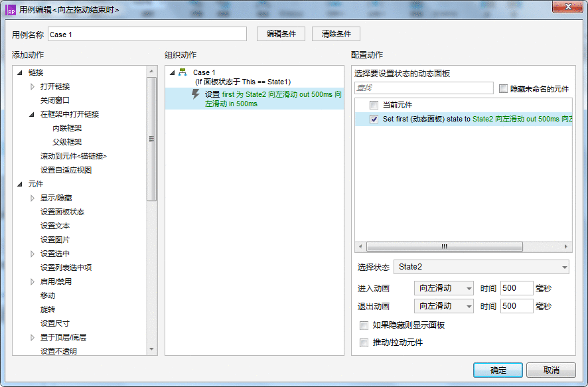The image size is (588, 387).
Task: Select 设置不透明 action
Action: coord(58,351)
